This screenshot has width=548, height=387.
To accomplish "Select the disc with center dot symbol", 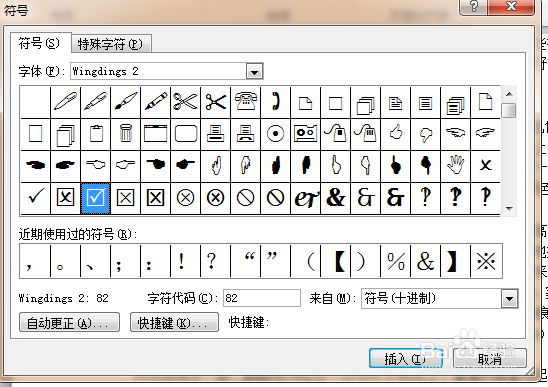I will (276, 134).
